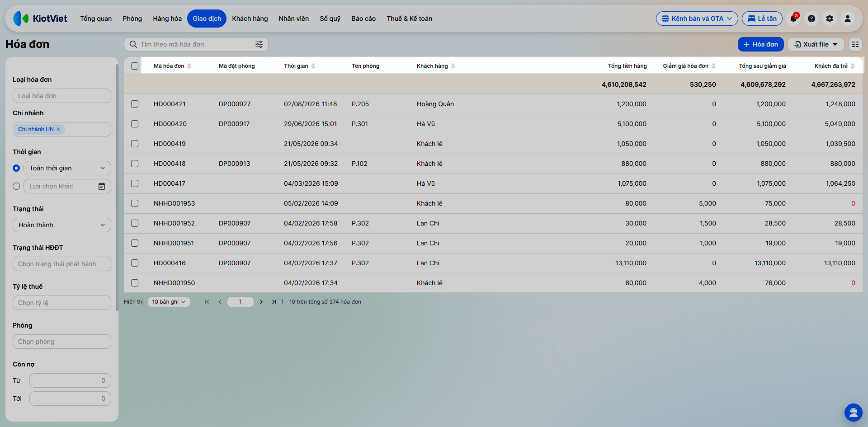Open the Giao dịch menu
This screenshot has height=427, width=868.
tap(207, 19)
